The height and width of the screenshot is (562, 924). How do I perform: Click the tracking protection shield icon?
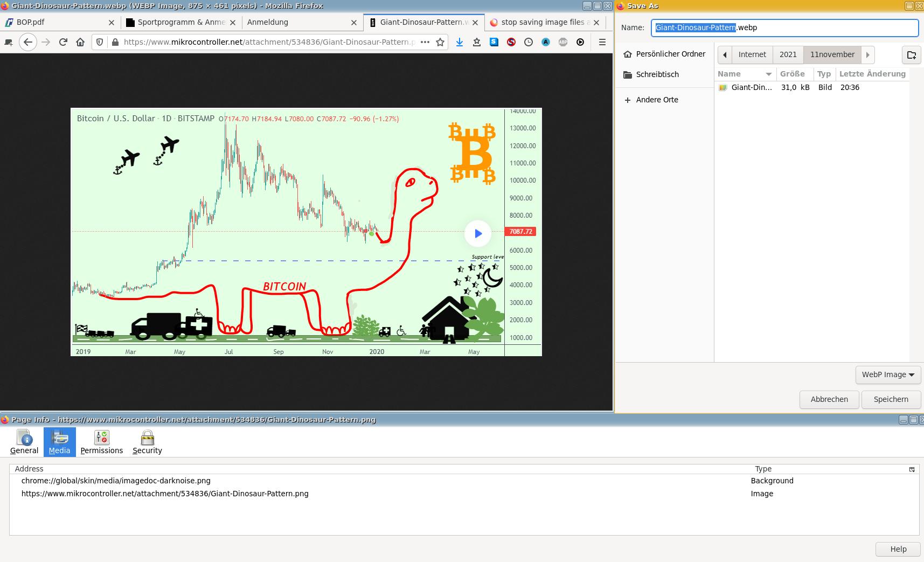(x=100, y=42)
